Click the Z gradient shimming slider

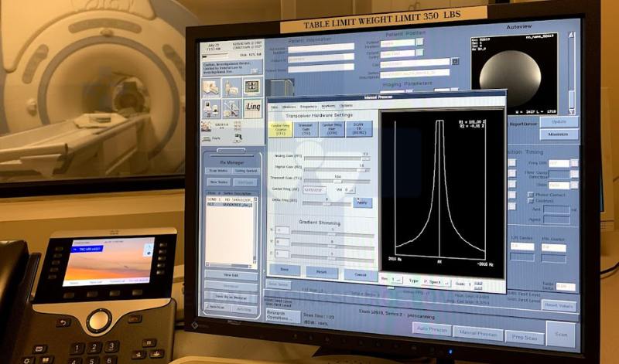pyautogui.click(x=333, y=258)
